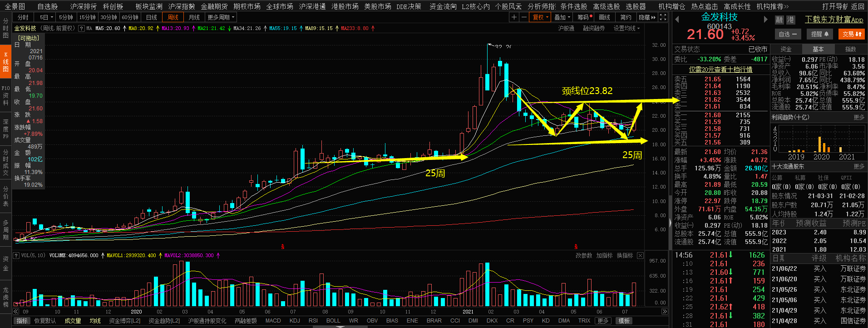Click the 融 margin badge

[779, 20]
